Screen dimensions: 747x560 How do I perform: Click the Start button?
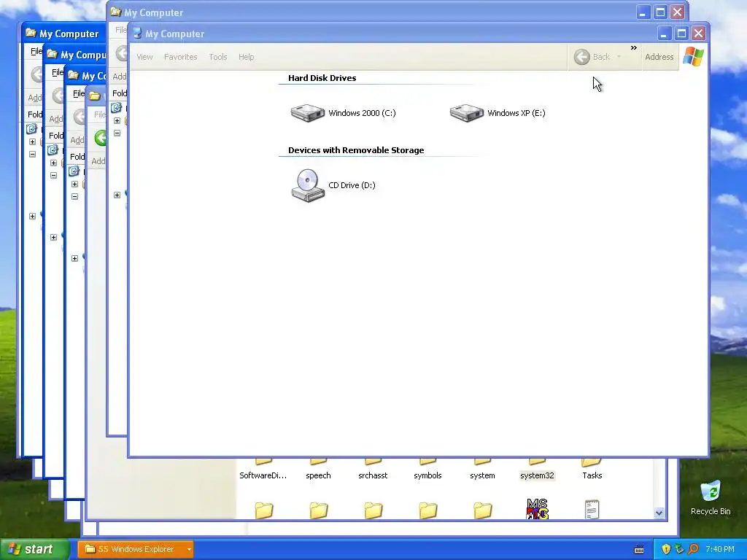tap(34, 549)
